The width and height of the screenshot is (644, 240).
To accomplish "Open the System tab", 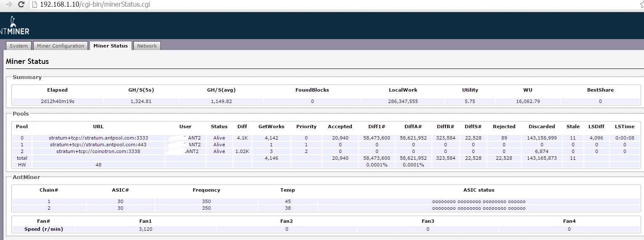I will [19, 46].
